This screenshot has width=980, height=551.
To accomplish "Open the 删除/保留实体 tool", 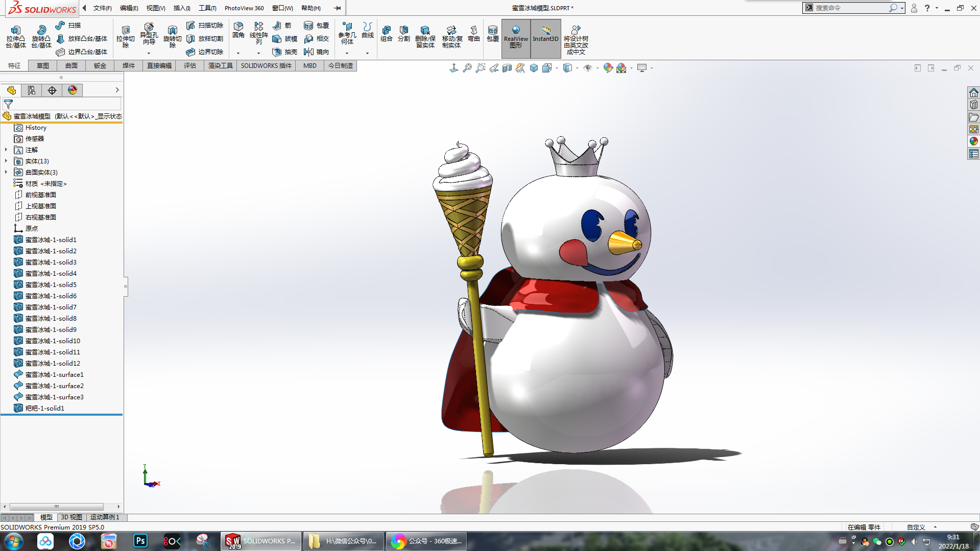I will tap(425, 37).
